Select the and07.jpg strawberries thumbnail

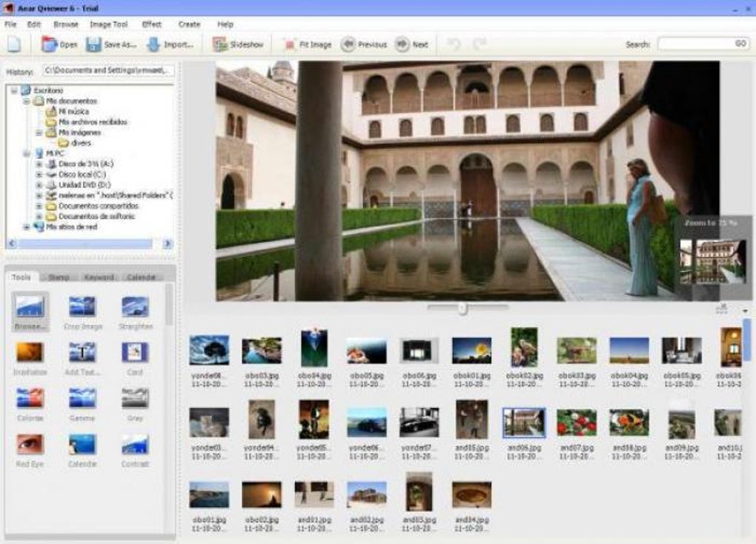[x=577, y=422]
